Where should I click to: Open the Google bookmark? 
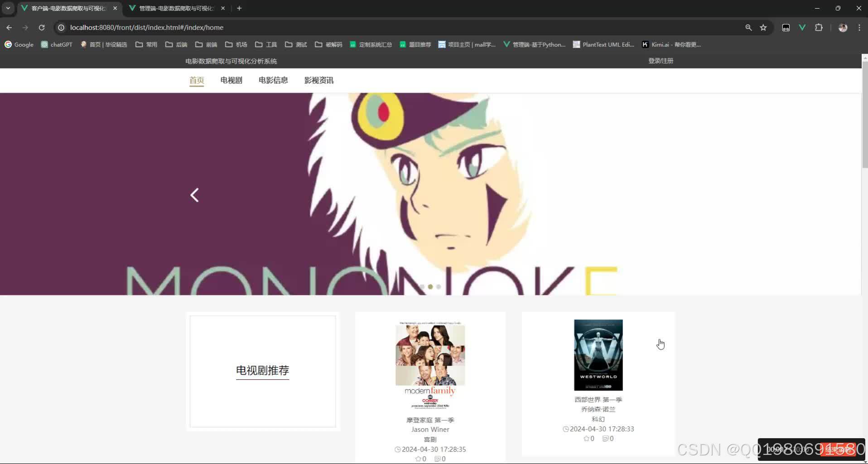19,44
